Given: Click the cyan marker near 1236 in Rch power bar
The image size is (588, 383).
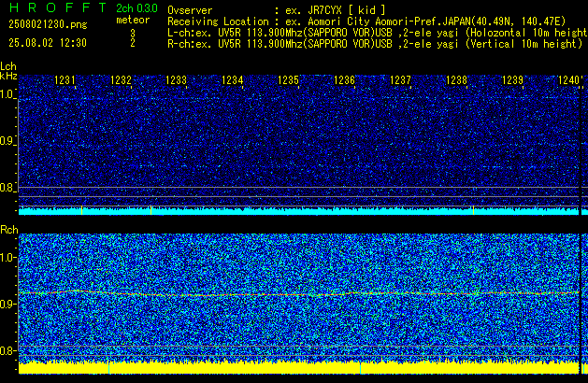Looking at the screenshot, I should coord(360,368).
